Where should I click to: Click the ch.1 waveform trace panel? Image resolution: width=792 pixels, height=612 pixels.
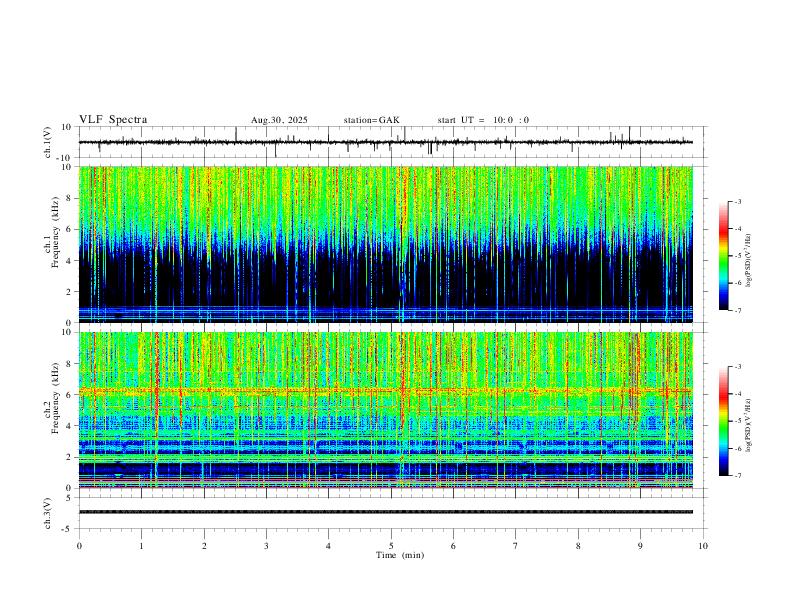point(391,142)
